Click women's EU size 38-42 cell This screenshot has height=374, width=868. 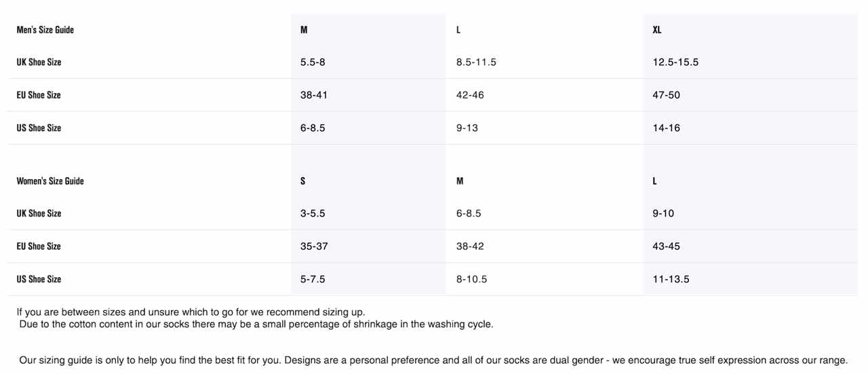(x=470, y=246)
